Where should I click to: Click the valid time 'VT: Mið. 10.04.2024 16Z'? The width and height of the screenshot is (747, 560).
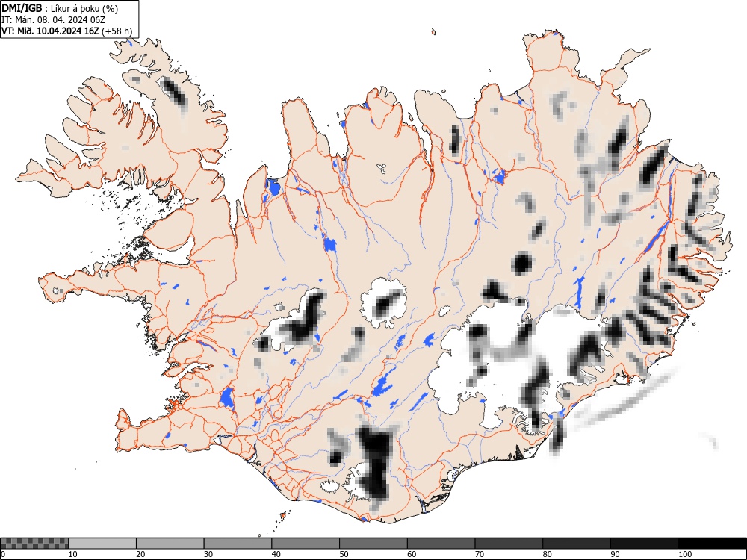pyautogui.click(x=50, y=31)
